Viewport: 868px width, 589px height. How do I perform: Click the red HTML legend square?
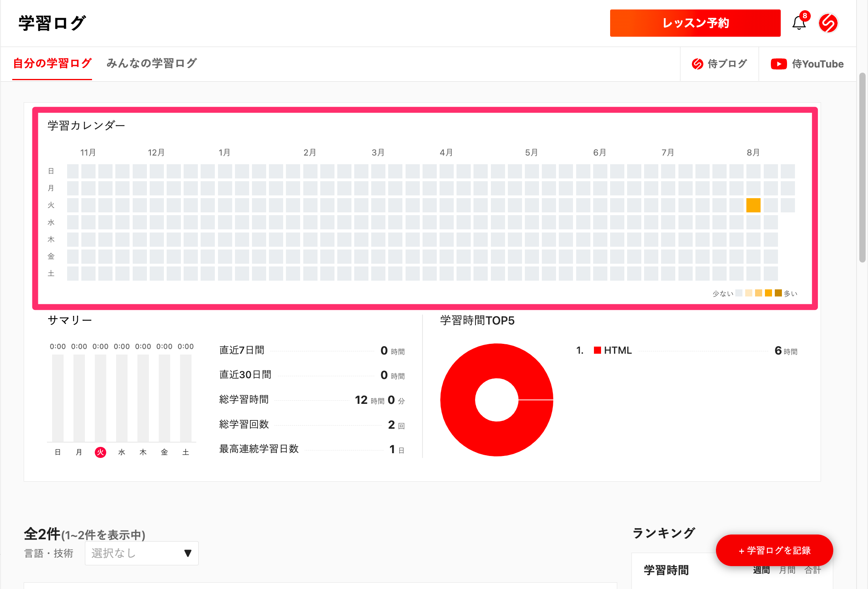pos(597,350)
